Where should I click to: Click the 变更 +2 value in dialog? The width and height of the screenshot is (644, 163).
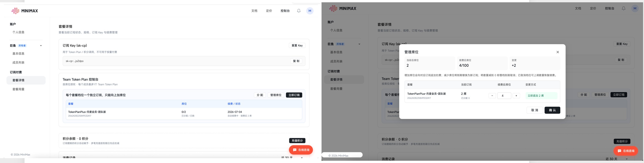pyautogui.click(x=514, y=65)
